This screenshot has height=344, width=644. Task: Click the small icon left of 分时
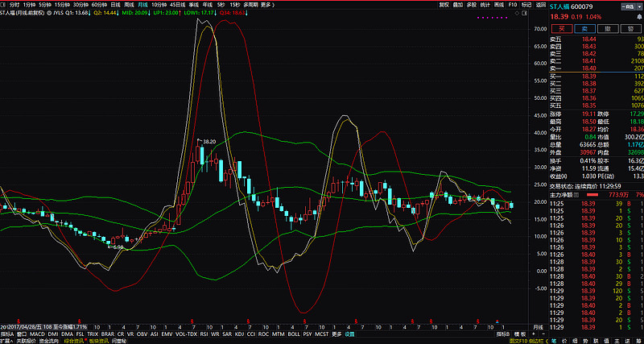click(4, 4)
